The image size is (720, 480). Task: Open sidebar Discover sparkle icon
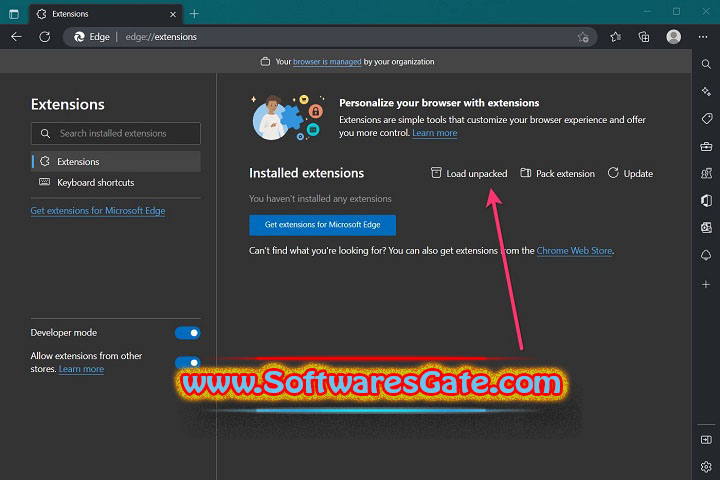[706, 91]
